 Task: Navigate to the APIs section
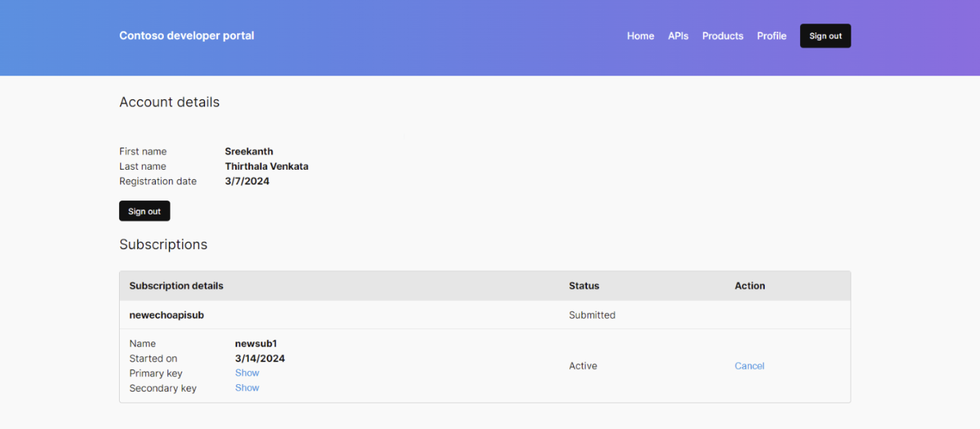coord(678,35)
